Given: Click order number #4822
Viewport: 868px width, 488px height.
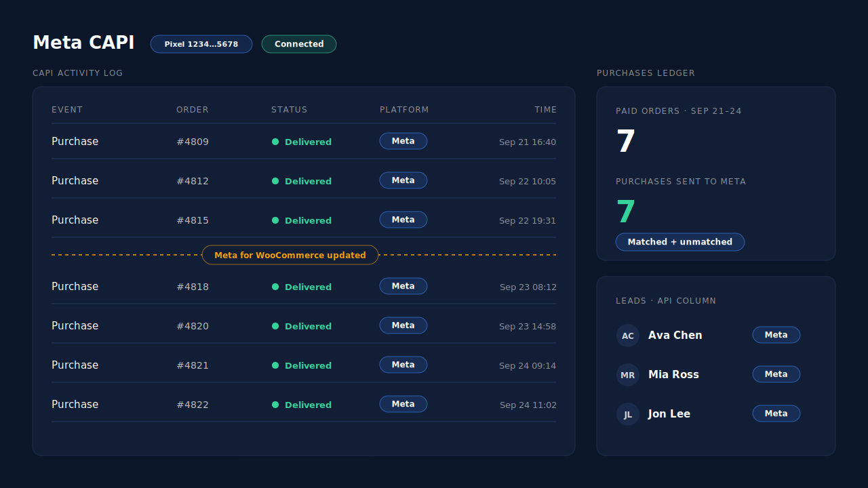Looking at the screenshot, I should click(x=193, y=405).
